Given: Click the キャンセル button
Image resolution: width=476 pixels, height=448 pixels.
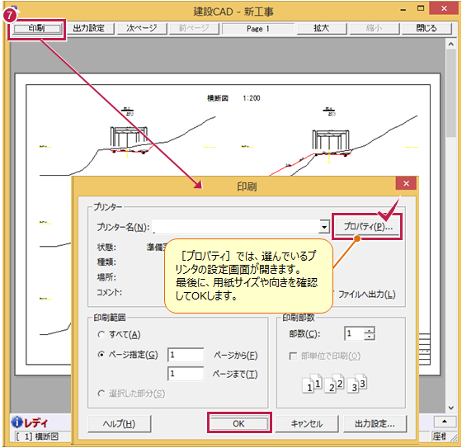Looking at the screenshot, I should click(307, 423).
